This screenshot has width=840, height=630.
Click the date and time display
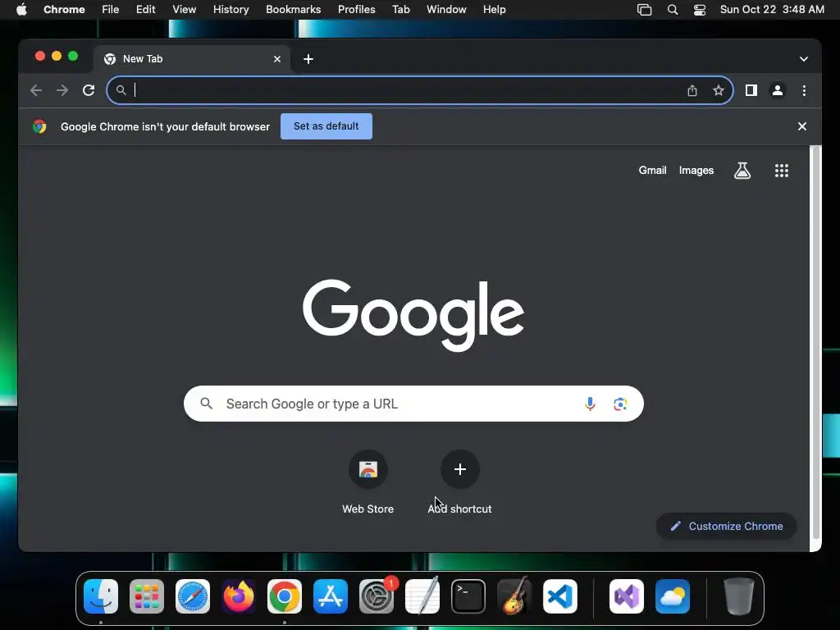[772, 10]
